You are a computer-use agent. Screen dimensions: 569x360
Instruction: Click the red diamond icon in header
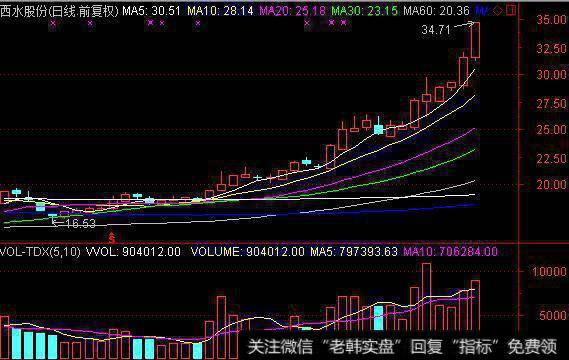tap(498, 11)
